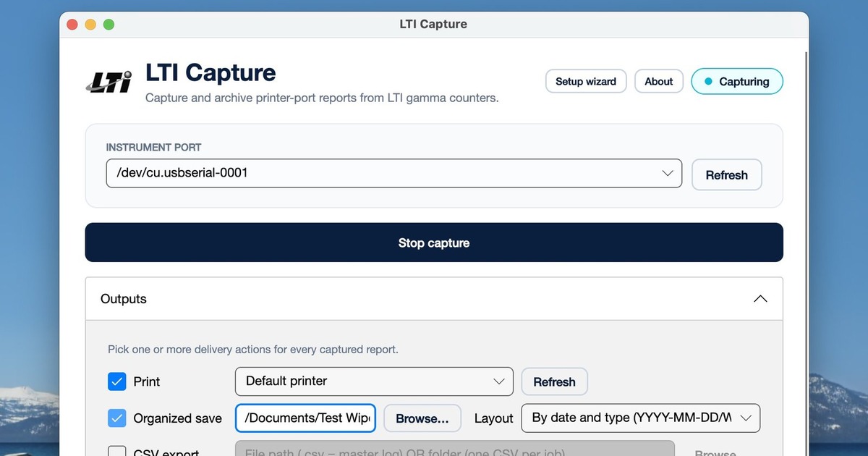868x456 pixels.
Task: Enable the CSV export checkbox
Action: point(116,452)
